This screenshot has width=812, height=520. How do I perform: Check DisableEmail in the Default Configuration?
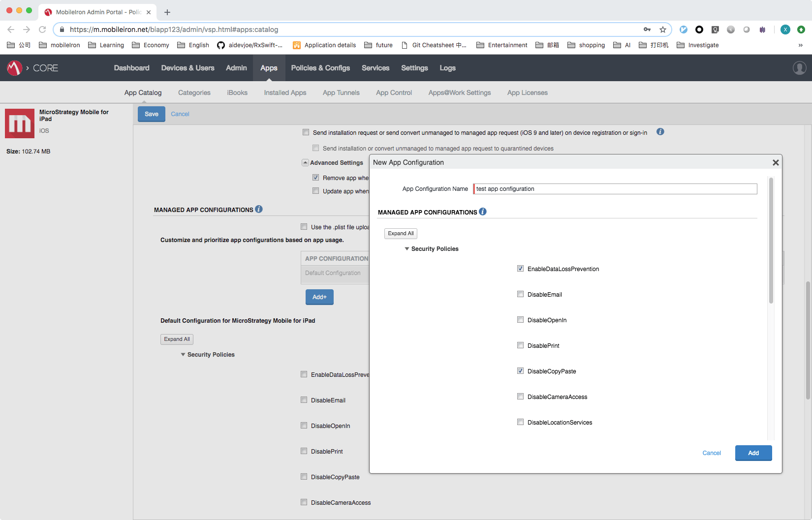(x=304, y=400)
